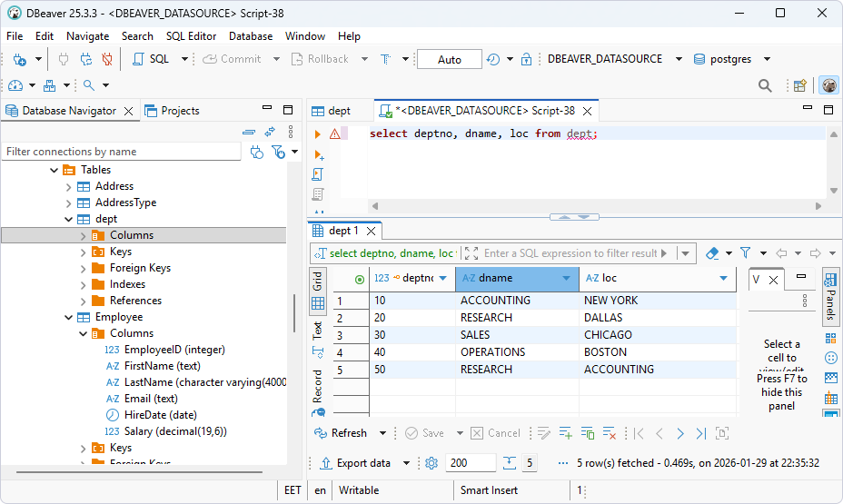Select the CHICAGO cell

[x=658, y=335]
